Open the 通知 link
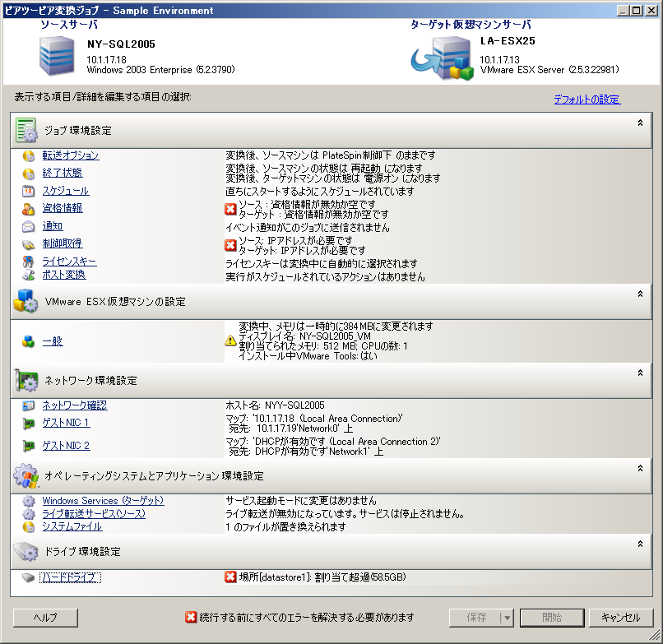Image resolution: width=663 pixels, height=644 pixels. click(53, 226)
